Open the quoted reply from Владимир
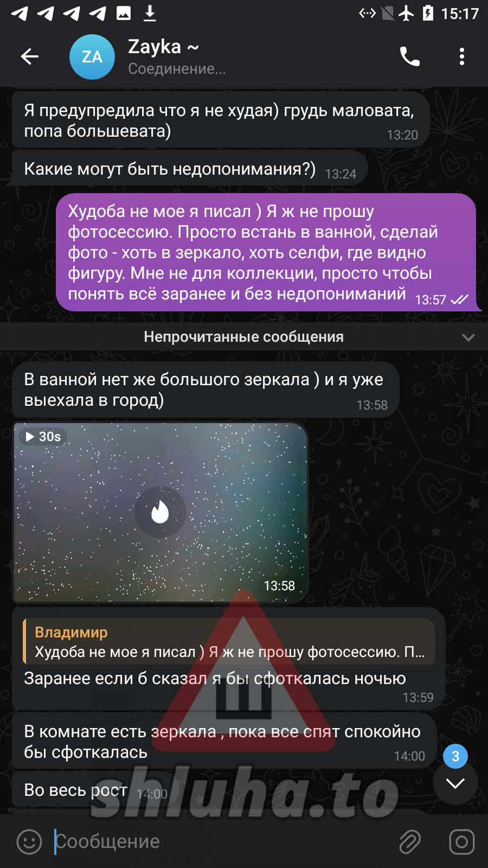Viewport: 488px width, 868px height. pos(229,641)
